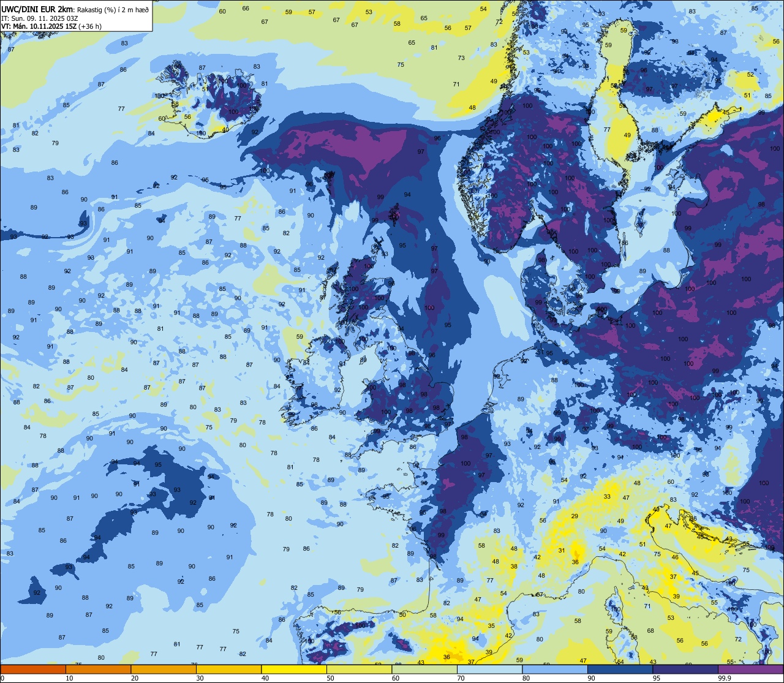The image size is (784, 683).
Task: Click the humidity value '31' on the map
Action: click(x=562, y=551)
